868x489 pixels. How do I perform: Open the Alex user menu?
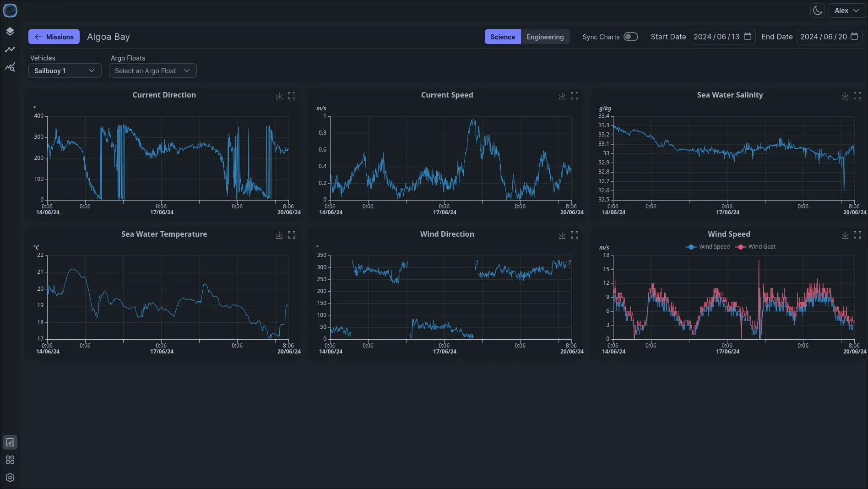[x=846, y=11]
